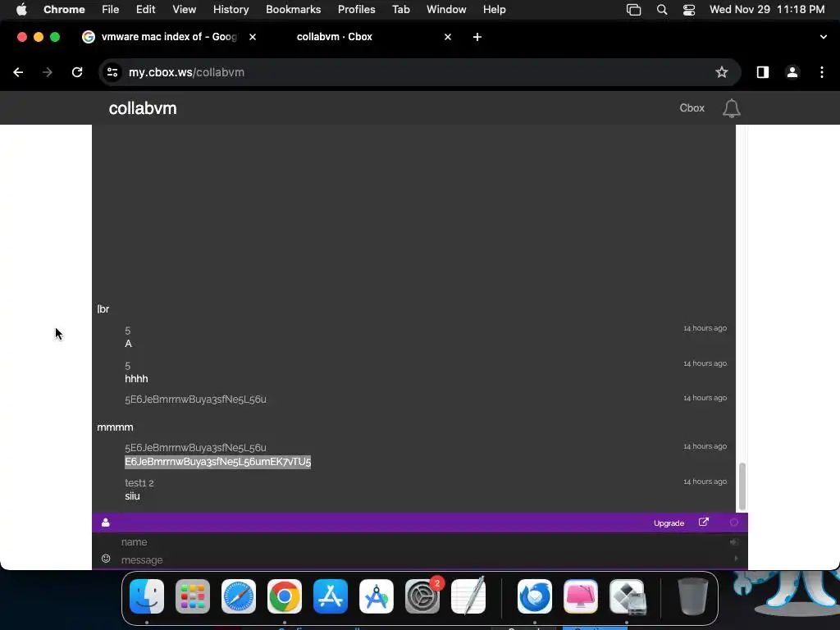Open the emoji picker smiley icon
The width and height of the screenshot is (840, 630).
106,559
